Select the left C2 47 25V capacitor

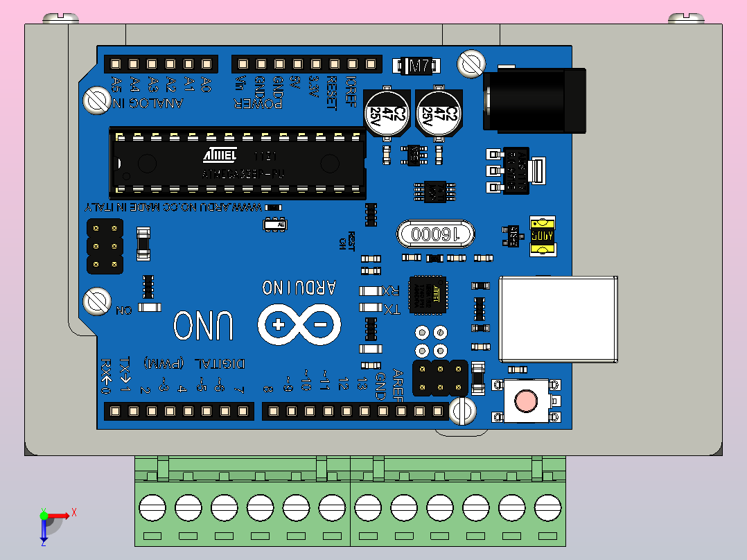coord(387,114)
